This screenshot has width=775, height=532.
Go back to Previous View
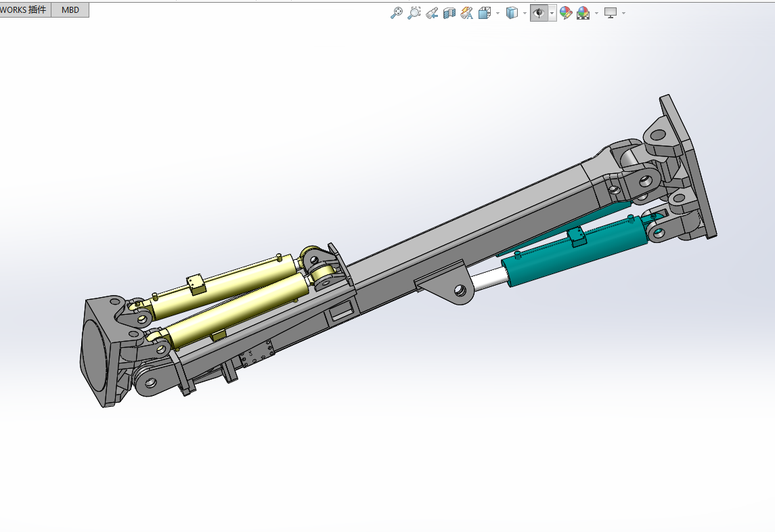431,13
